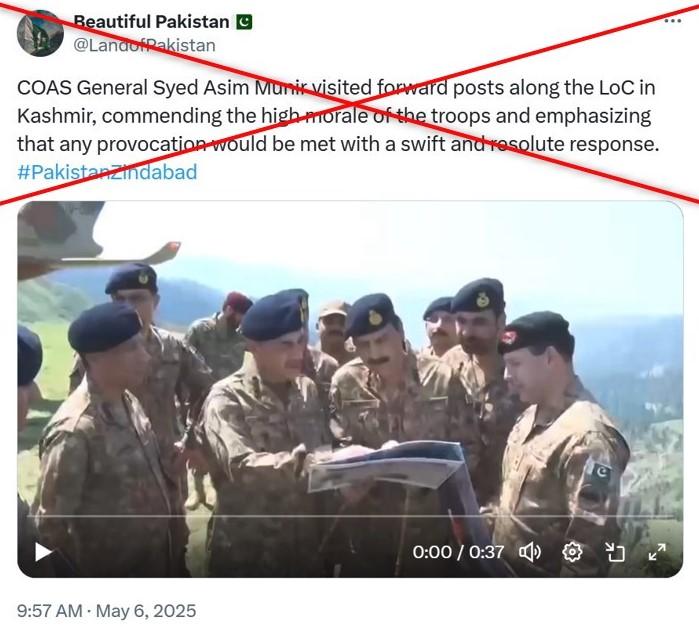Seek along the video progress bar
Image resolution: width=699 pixels, height=627 pixels.
350,516
